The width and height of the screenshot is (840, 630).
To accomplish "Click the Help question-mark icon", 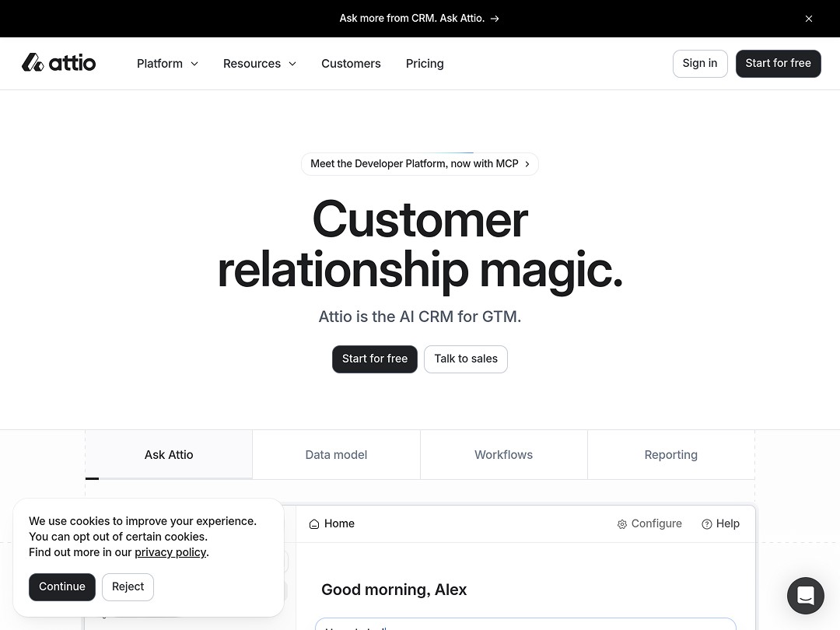I will click(706, 523).
